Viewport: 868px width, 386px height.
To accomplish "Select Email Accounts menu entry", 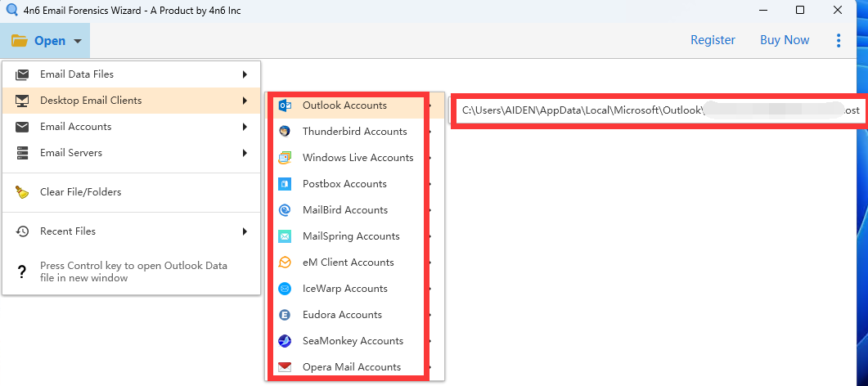I will coord(76,127).
